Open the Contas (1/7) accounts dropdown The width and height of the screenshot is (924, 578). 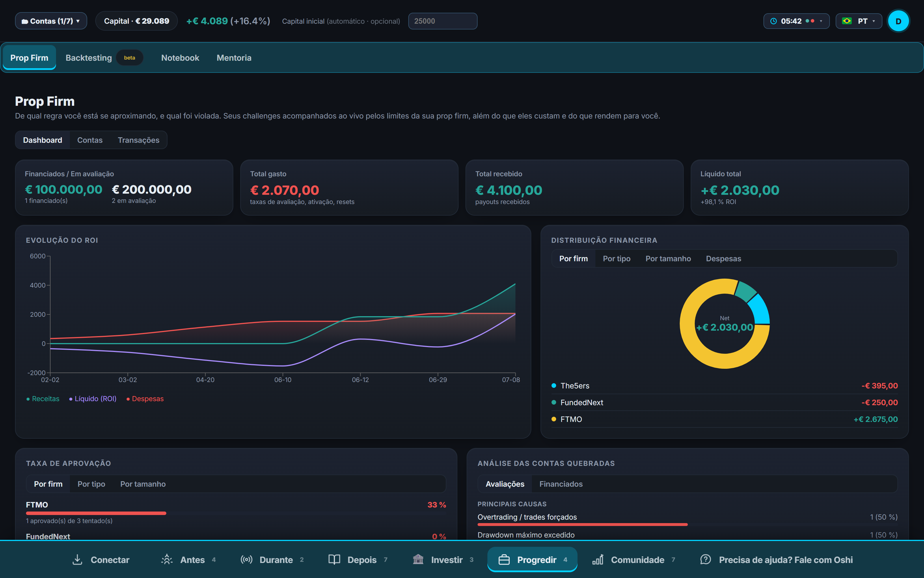51,21
